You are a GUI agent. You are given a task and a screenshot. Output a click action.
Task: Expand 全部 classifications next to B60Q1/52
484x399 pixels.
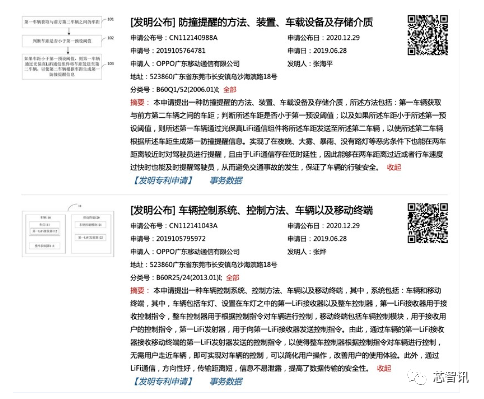click(x=230, y=90)
